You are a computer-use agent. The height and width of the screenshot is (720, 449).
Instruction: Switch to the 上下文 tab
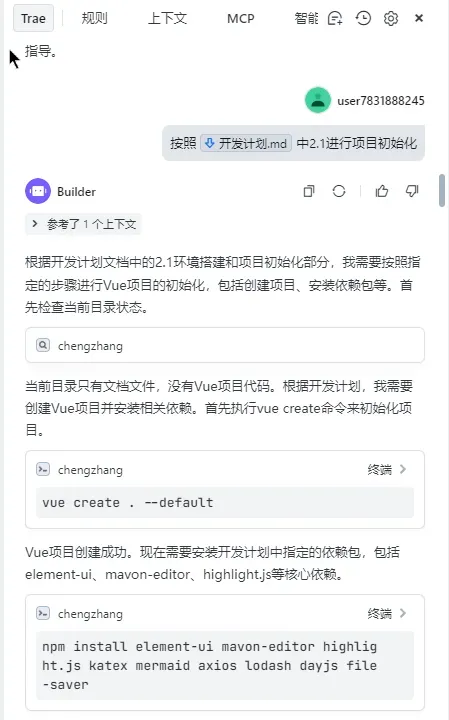click(x=167, y=18)
